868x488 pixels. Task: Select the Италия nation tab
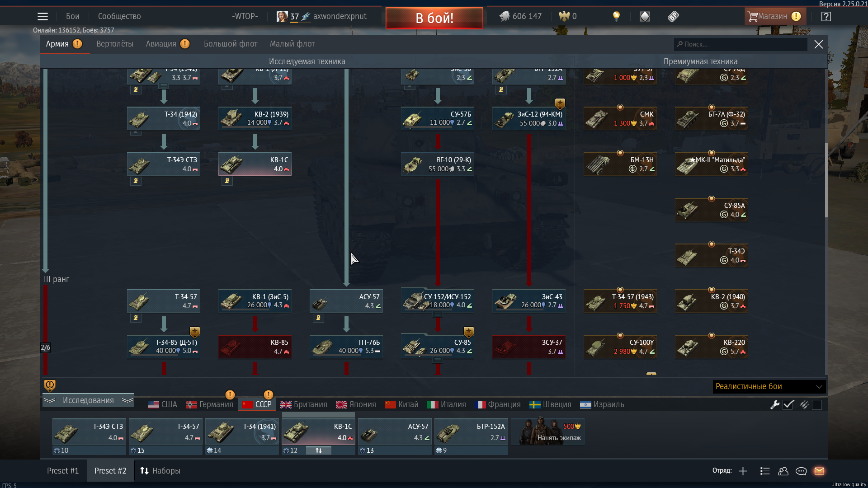447,404
